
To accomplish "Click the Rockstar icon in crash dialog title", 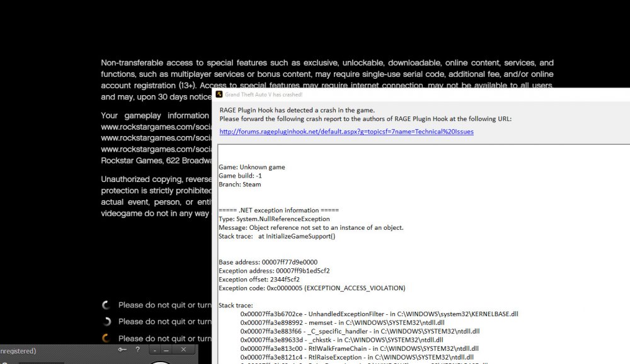I will tap(219, 94).
